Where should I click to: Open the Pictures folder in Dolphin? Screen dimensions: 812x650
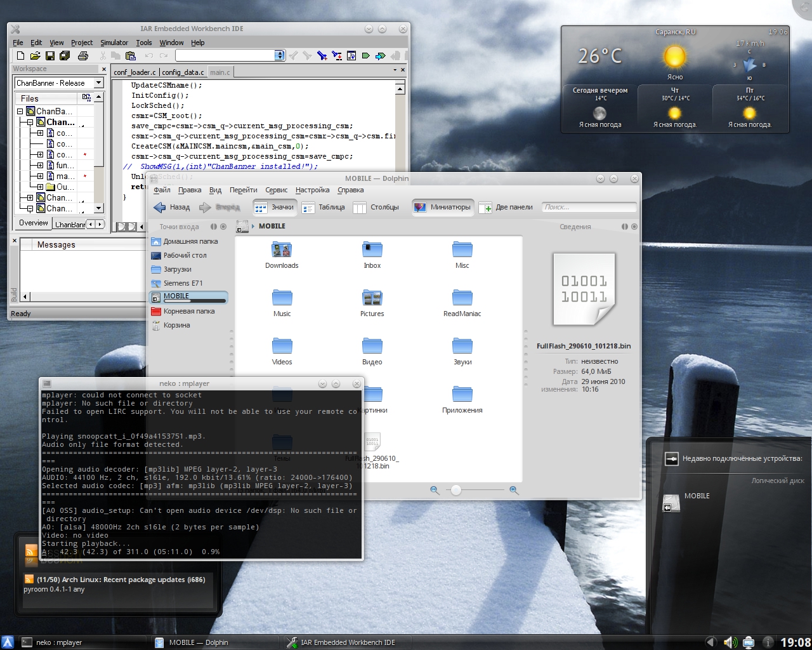click(372, 303)
